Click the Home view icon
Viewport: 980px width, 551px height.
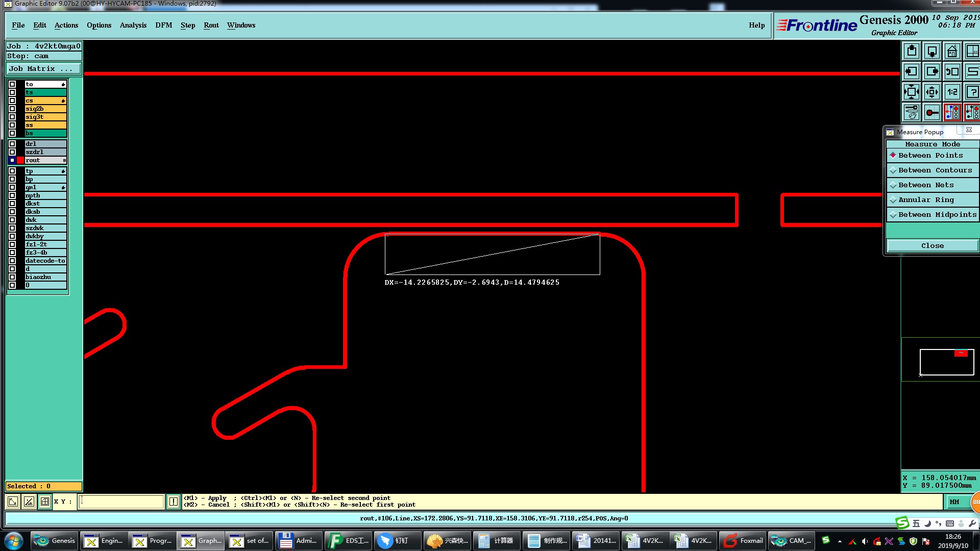coord(952,52)
